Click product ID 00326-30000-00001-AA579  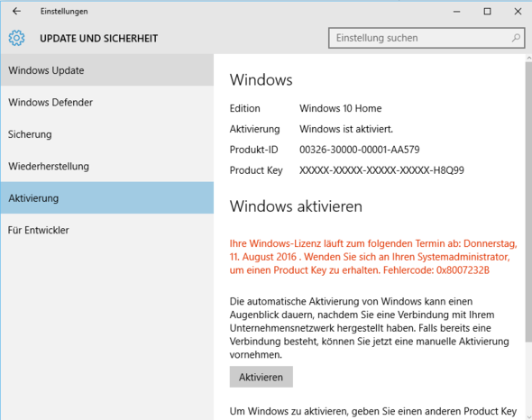[359, 150]
